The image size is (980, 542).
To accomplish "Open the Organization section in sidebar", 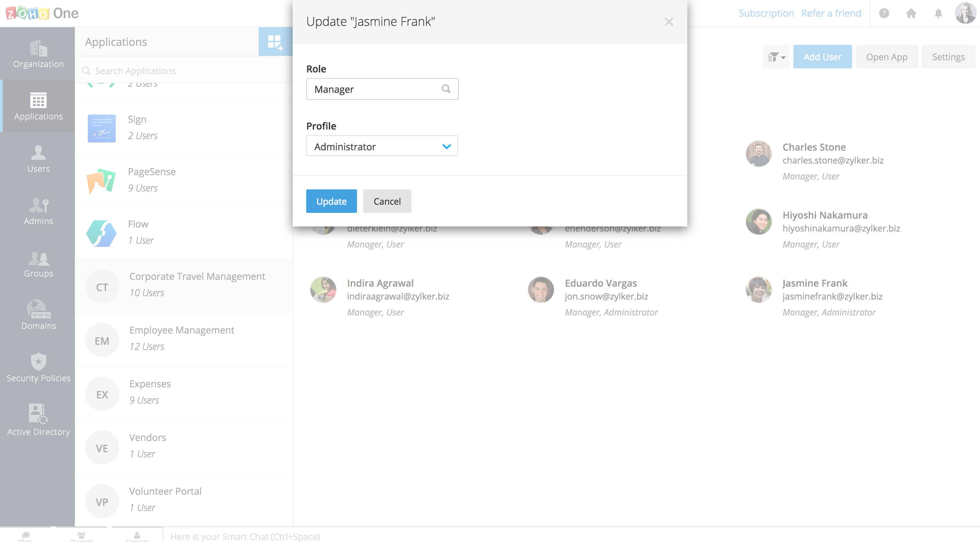I will (x=38, y=54).
